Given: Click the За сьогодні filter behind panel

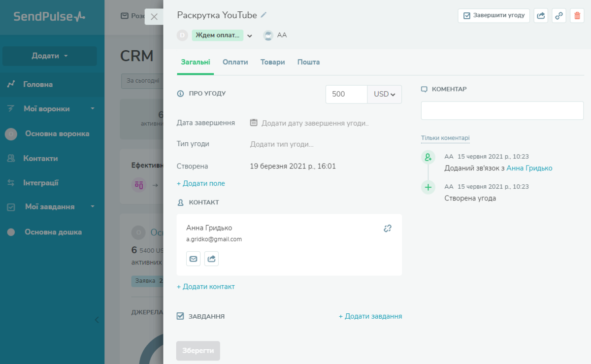Looking at the screenshot, I should [x=142, y=81].
